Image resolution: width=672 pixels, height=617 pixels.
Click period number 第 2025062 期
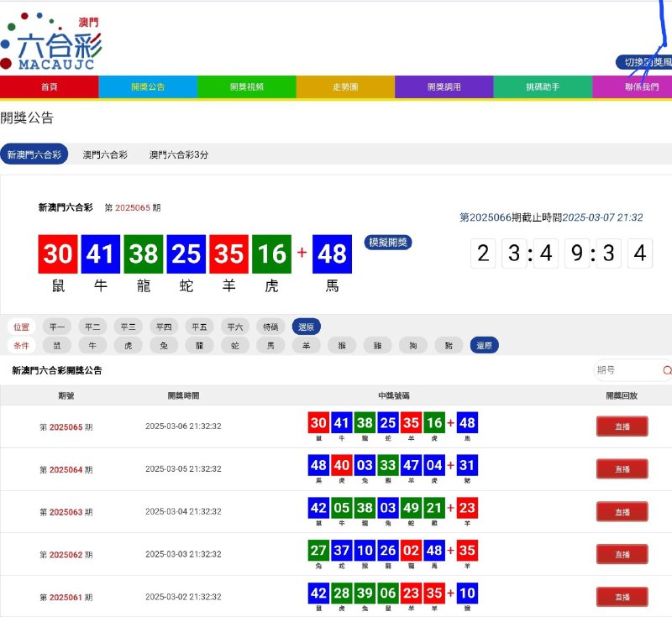click(66, 555)
